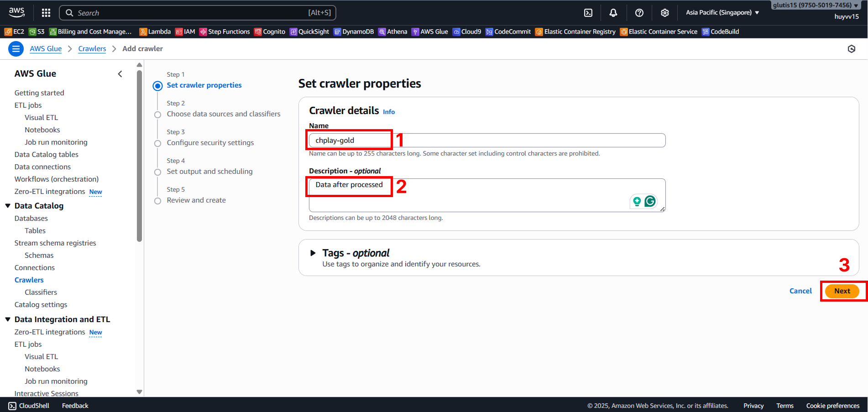The height and width of the screenshot is (412, 868).
Task: Open the notifications bell
Action: tap(613, 13)
